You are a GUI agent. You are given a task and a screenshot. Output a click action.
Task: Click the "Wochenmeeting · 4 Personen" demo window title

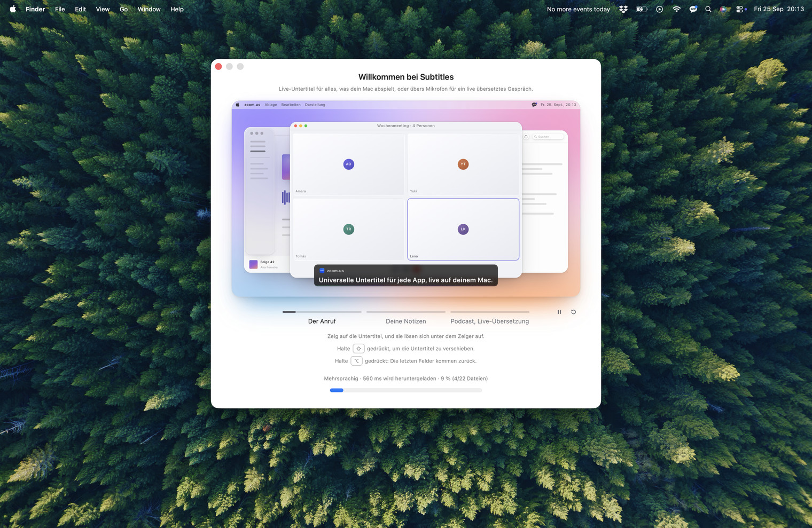(406, 126)
